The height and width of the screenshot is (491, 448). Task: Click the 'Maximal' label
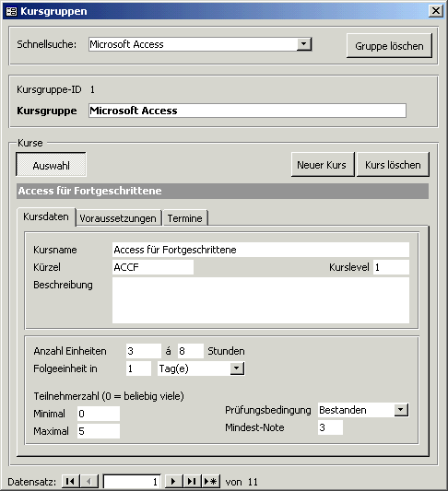point(51,431)
